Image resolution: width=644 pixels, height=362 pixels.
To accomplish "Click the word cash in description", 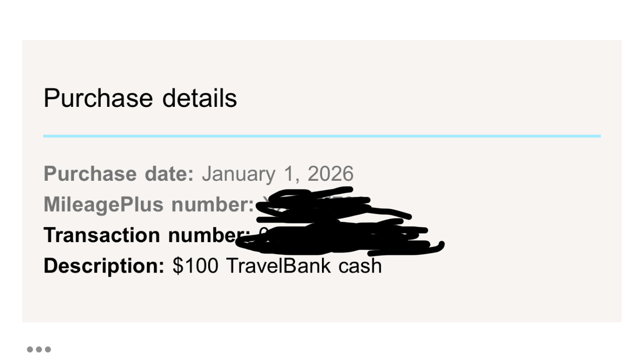I will [x=360, y=266].
